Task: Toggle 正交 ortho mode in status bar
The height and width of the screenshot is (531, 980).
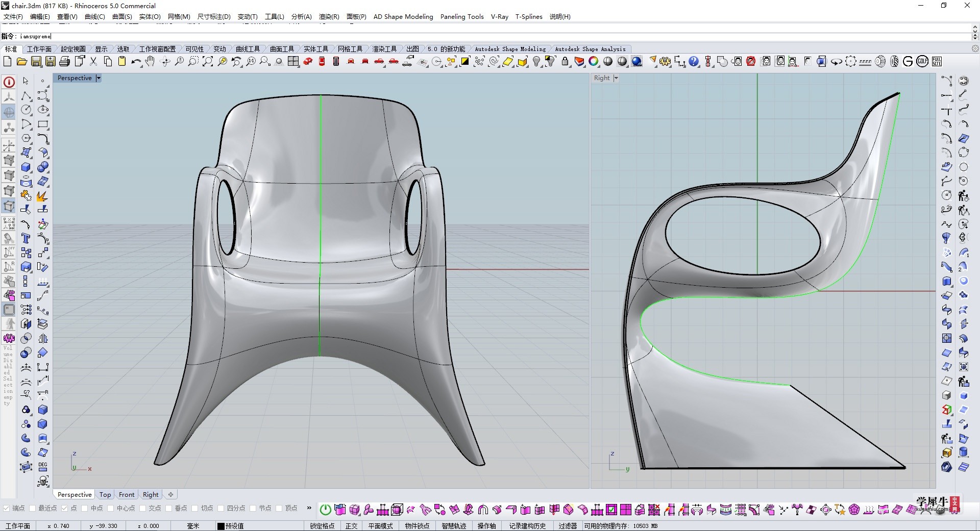Action: point(352,526)
